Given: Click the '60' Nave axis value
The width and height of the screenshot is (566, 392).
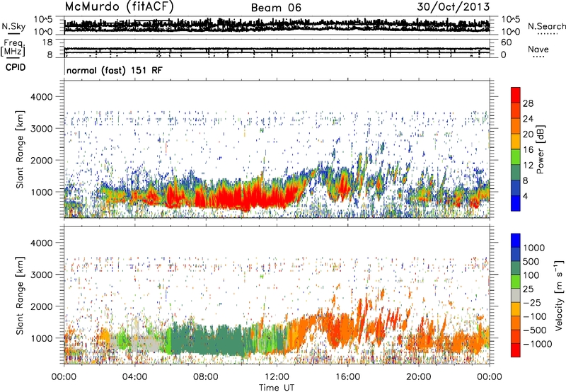Looking at the screenshot, I should click(x=506, y=42).
